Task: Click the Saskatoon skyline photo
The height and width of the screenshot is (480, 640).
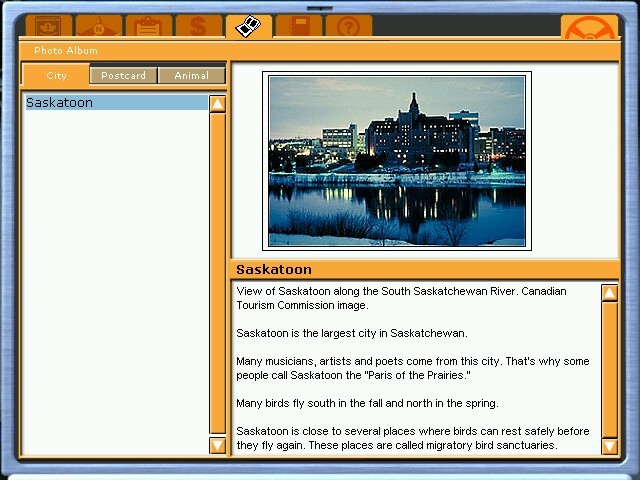Action: [x=397, y=160]
